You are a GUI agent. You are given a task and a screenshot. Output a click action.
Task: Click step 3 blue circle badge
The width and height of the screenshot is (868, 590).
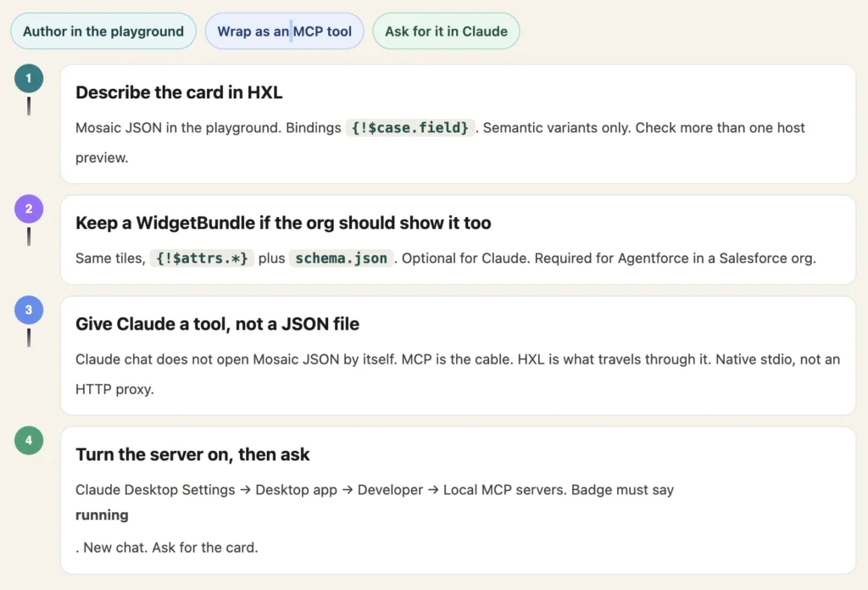click(29, 310)
